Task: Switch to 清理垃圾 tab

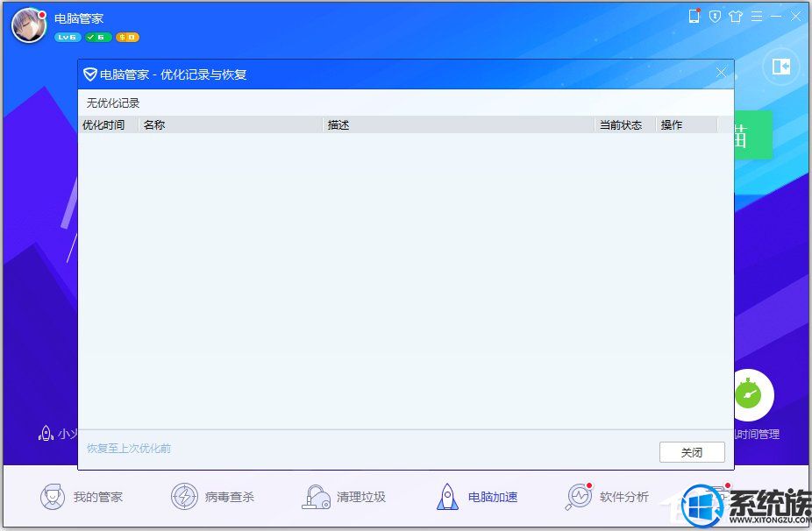Action: tap(344, 497)
